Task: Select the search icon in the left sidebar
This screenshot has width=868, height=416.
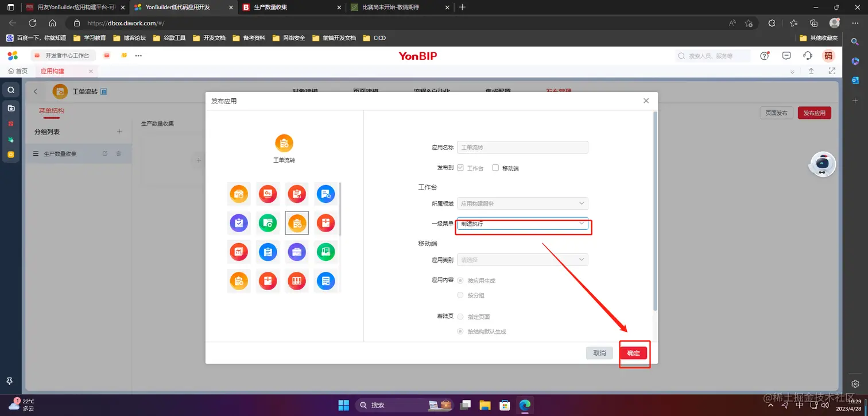Action: point(10,90)
